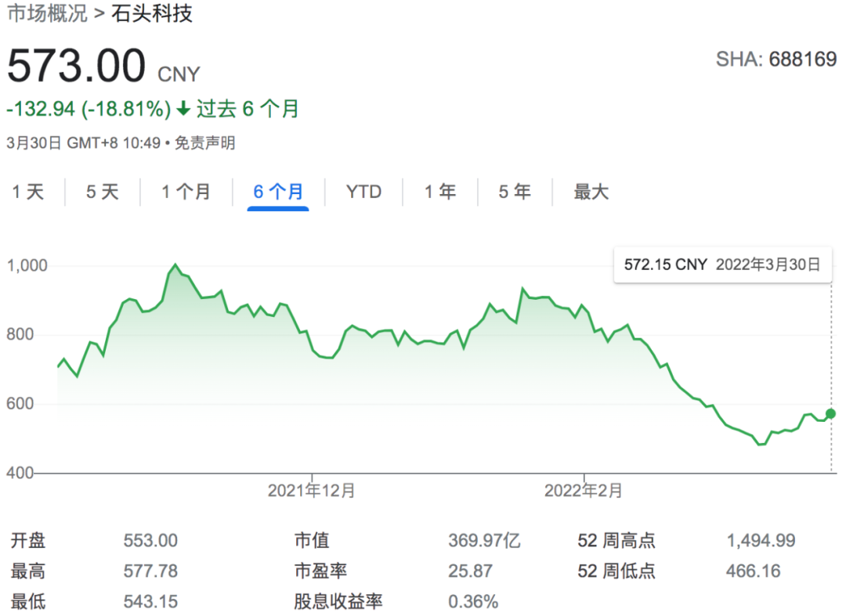Click the -132.94 (-18.81%) change text
846x616 pixels.
pos(89,109)
